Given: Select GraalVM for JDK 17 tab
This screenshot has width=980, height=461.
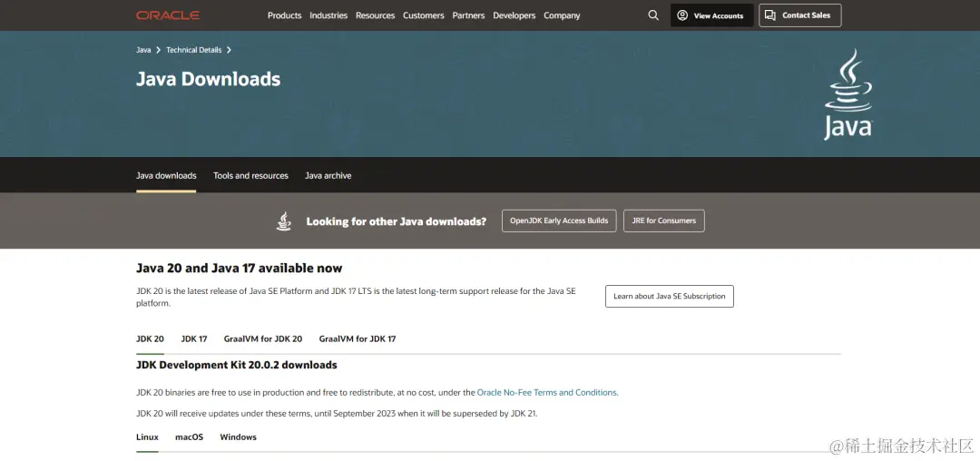Looking at the screenshot, I should pos(358,338).
